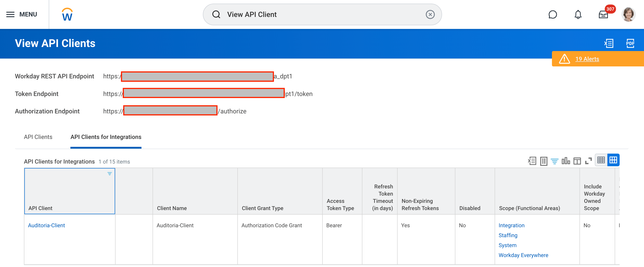Toggle the freeze columns layout icon
Viewport: 644px width, 267px height.
pos(577,161)
